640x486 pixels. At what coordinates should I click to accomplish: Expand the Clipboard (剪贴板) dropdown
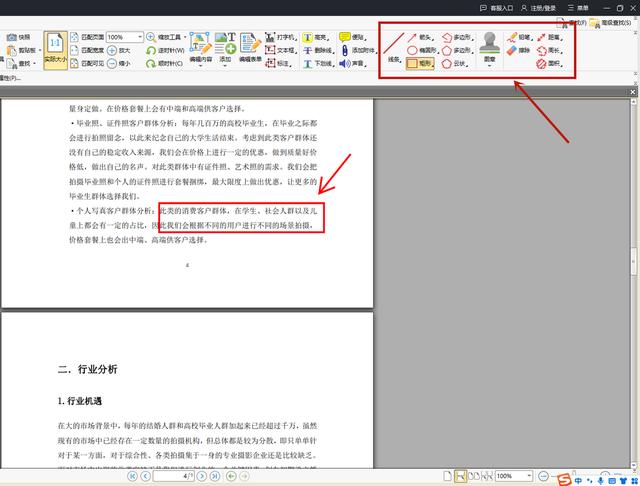pos(40,50)
